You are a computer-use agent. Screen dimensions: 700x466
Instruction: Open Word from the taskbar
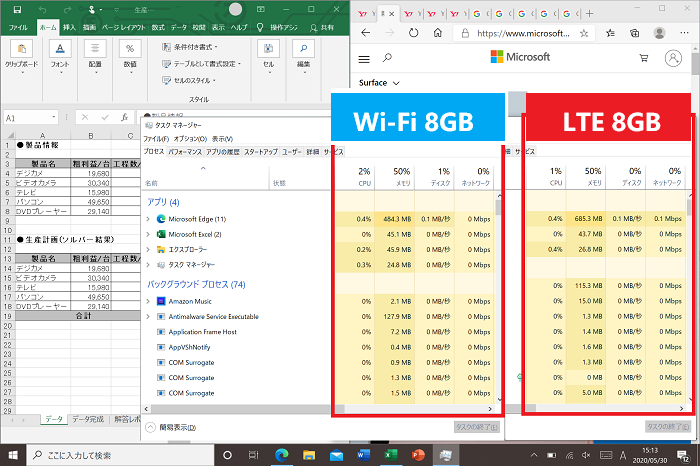click(364, 455)
